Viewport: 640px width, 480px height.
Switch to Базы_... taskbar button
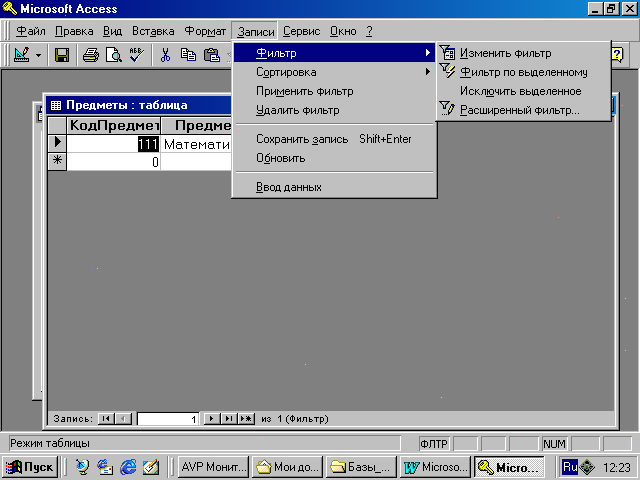pos(361,467)
